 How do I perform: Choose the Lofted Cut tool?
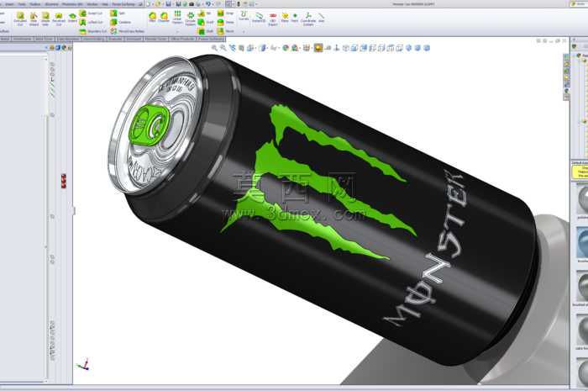[91, 22]
